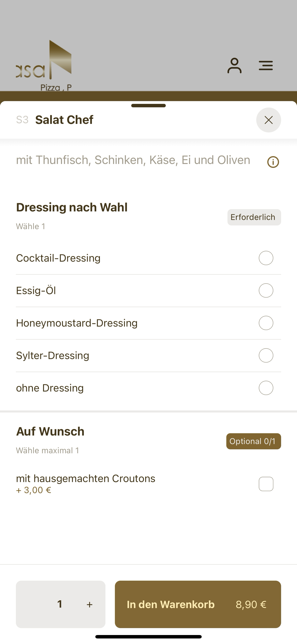Tap the Auf Wunsch section heading
The image size is (297, 644).
pos(50,431)
